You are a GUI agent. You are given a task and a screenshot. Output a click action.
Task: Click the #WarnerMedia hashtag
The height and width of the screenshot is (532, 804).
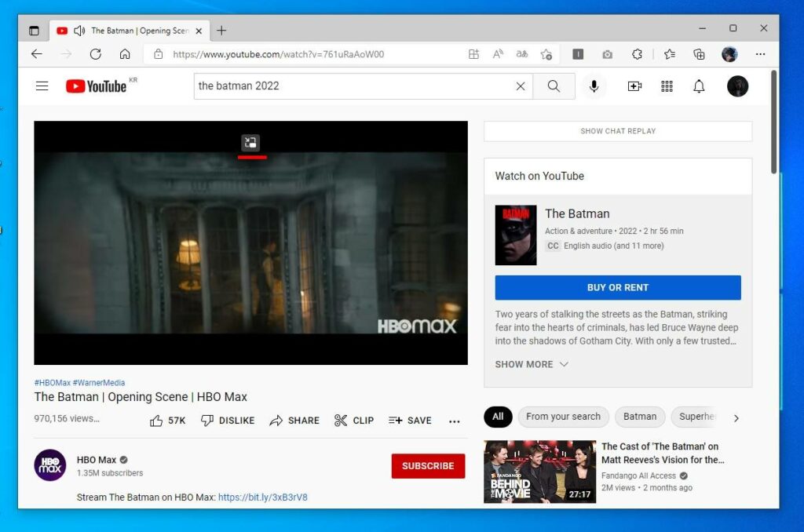click(x=99, y=383)
